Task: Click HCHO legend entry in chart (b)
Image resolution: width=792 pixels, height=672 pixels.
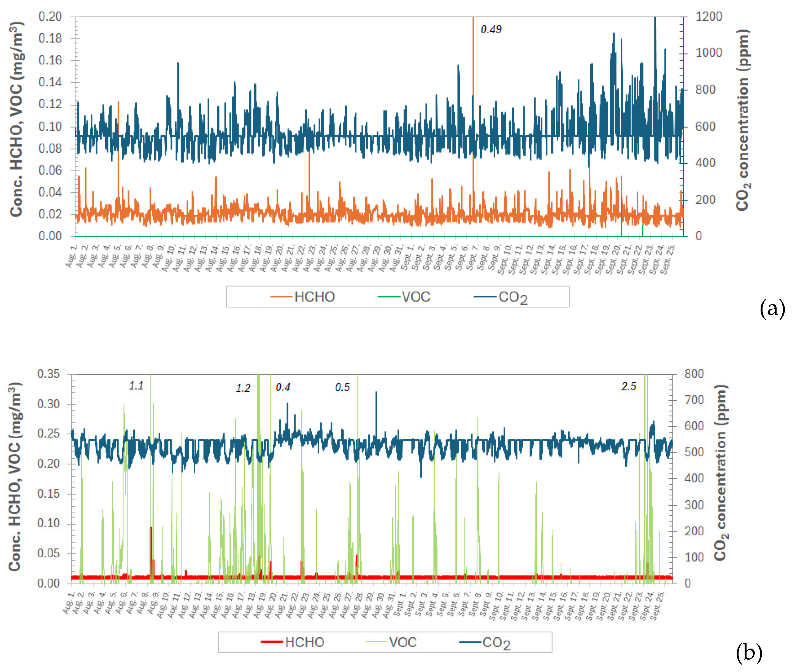Action: tap(304, 642)
